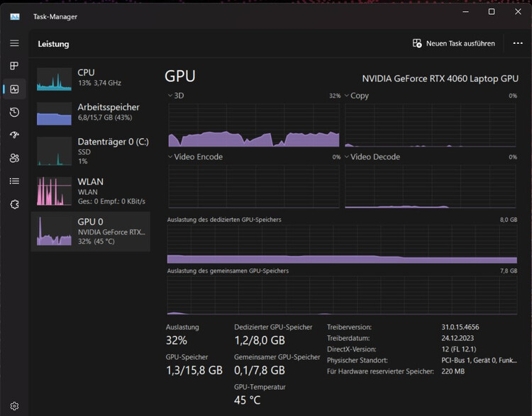Image resolution: width=532 pixels, height=416 pixels.
Task: Open the Processes page icon
Action: 14,66
